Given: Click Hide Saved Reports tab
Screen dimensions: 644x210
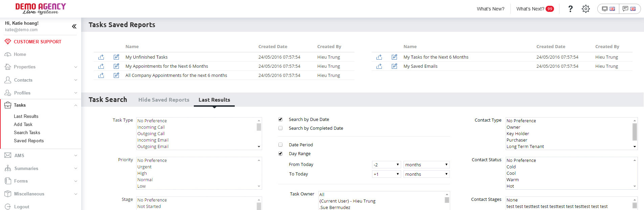Looking at the screenshot, I should click(164, 100).
